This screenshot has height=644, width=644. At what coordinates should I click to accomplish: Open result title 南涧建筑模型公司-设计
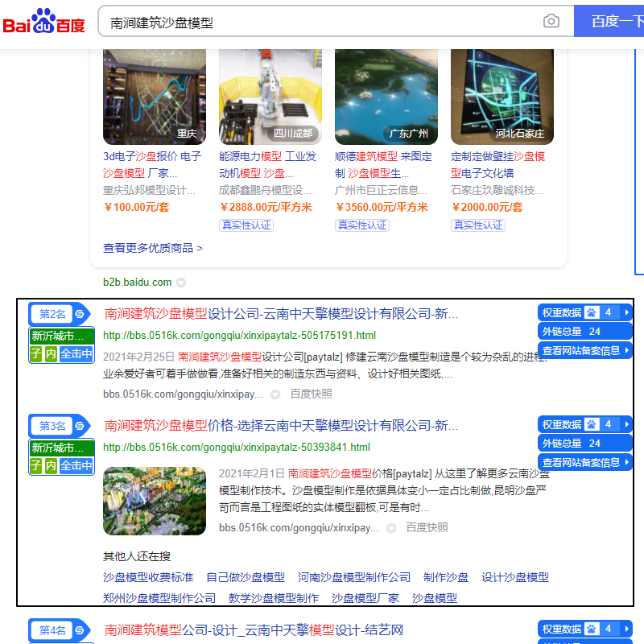click(x=254, y=630)
